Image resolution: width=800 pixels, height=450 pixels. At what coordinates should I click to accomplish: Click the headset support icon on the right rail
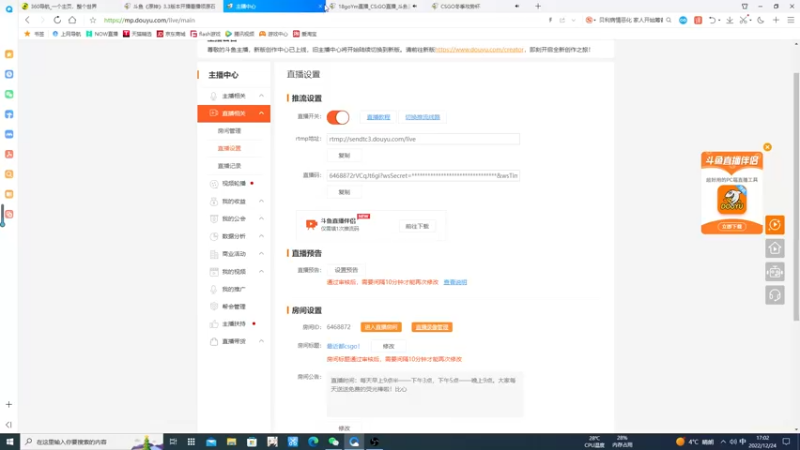click(774, 295)
